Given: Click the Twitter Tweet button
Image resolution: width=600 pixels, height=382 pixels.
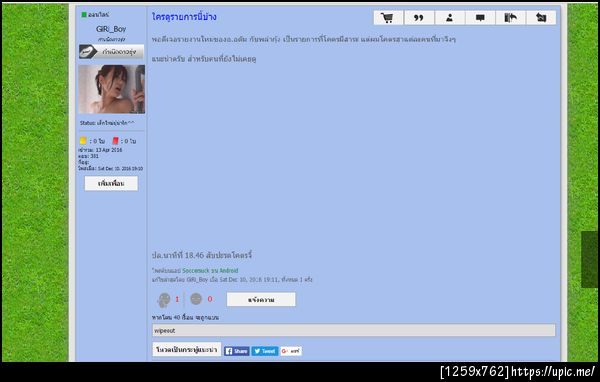Looking at the screenshot, I should coord(265,351).
